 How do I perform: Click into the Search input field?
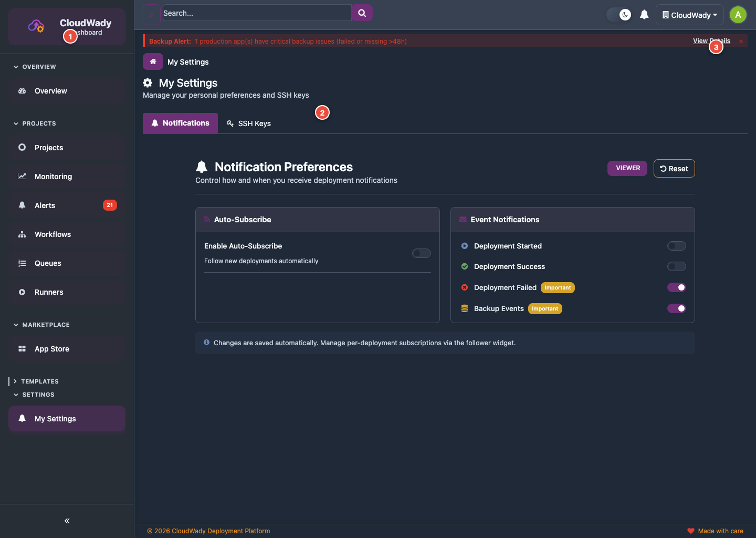click(256, 13)
